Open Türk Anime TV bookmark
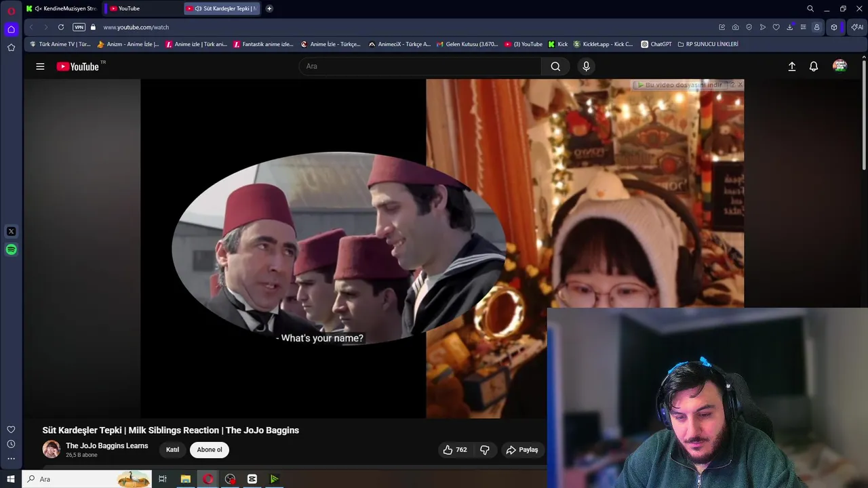 pyautogui.click(x=60, y=44)
